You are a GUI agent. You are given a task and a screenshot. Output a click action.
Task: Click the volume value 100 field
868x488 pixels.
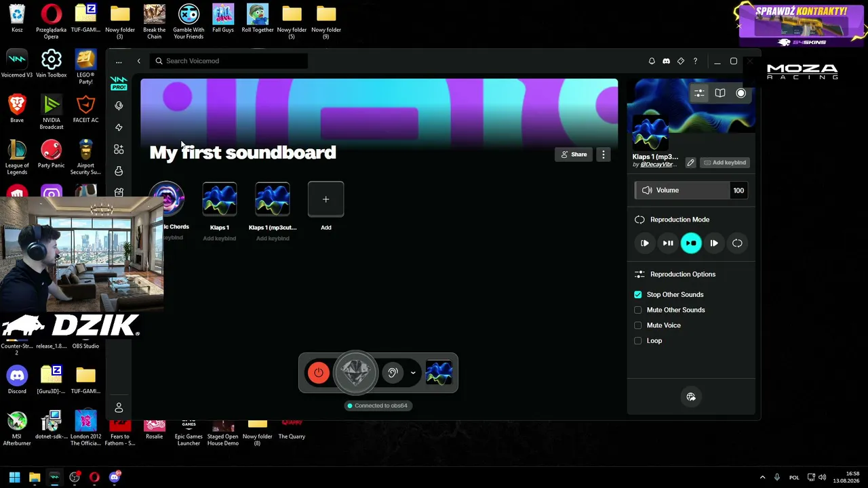738,190
